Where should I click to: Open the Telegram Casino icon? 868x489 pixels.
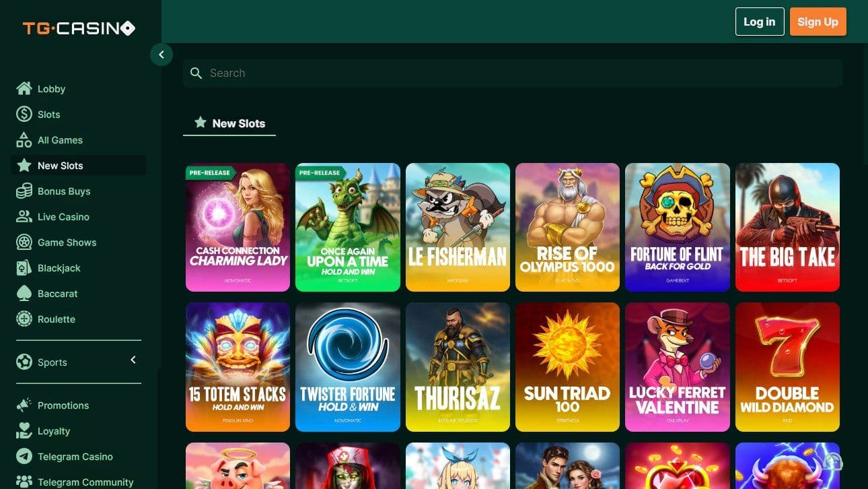click(24, 457)
